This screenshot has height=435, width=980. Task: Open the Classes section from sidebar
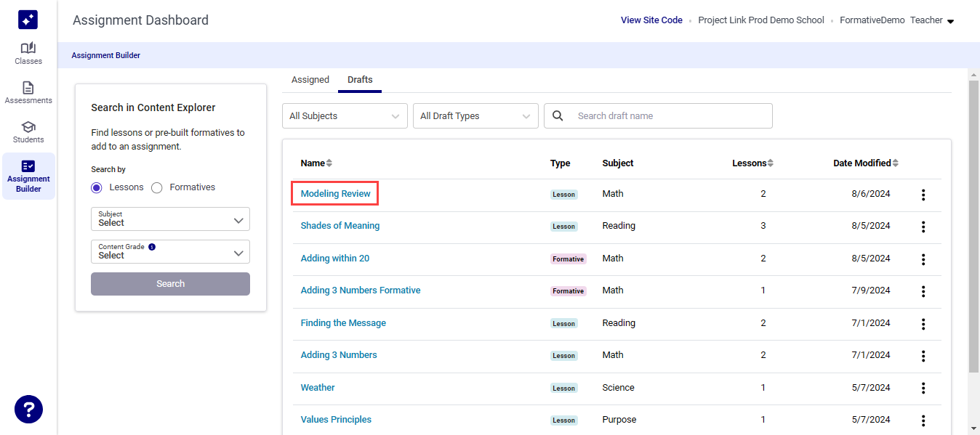coord(28,51)
